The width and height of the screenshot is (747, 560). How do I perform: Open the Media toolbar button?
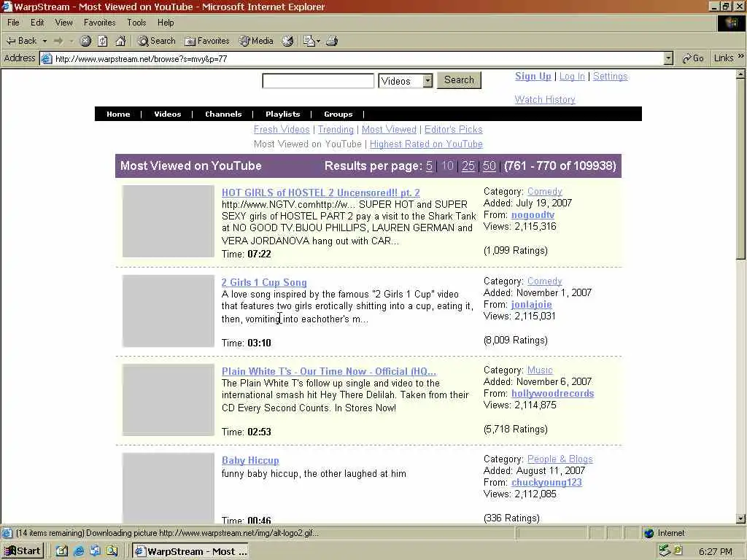[256, 41]
